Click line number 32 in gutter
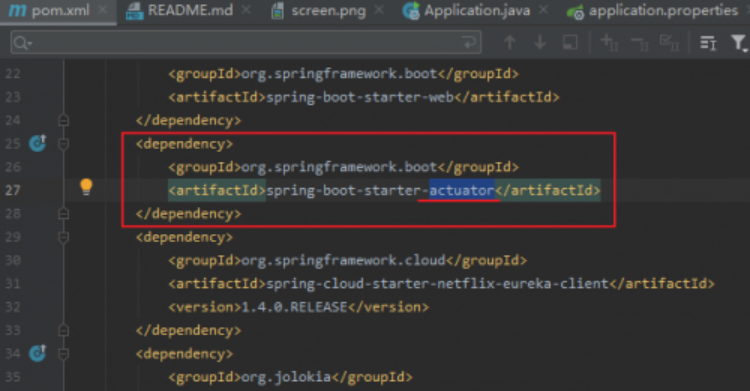Viewport: 750px width, 391px height. point(13,307)
